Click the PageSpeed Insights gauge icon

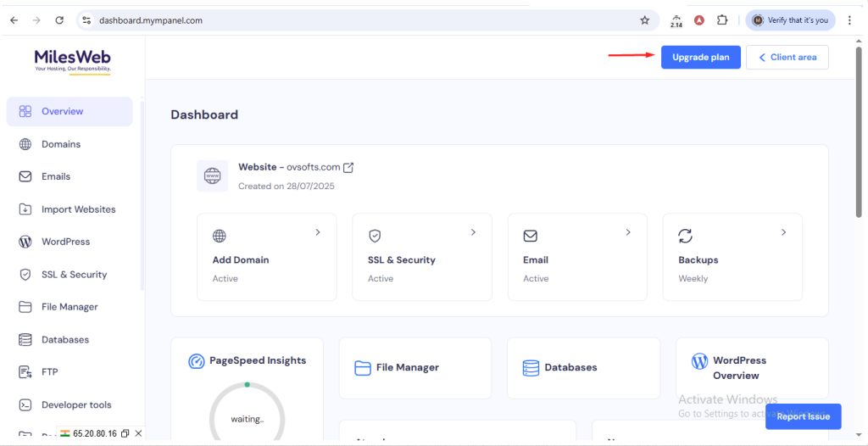pyautogui.click(x=197, y=361)
